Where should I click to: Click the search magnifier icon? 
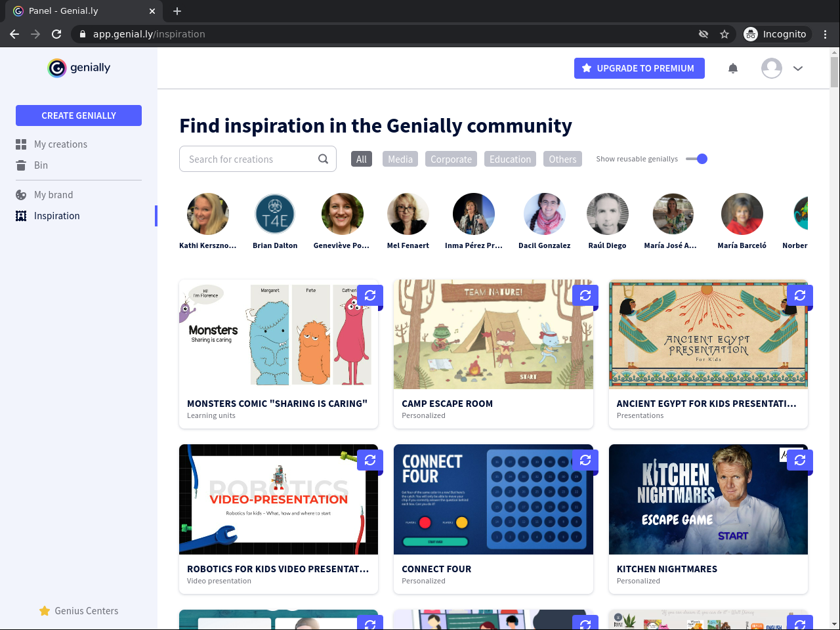coord(323,159)
